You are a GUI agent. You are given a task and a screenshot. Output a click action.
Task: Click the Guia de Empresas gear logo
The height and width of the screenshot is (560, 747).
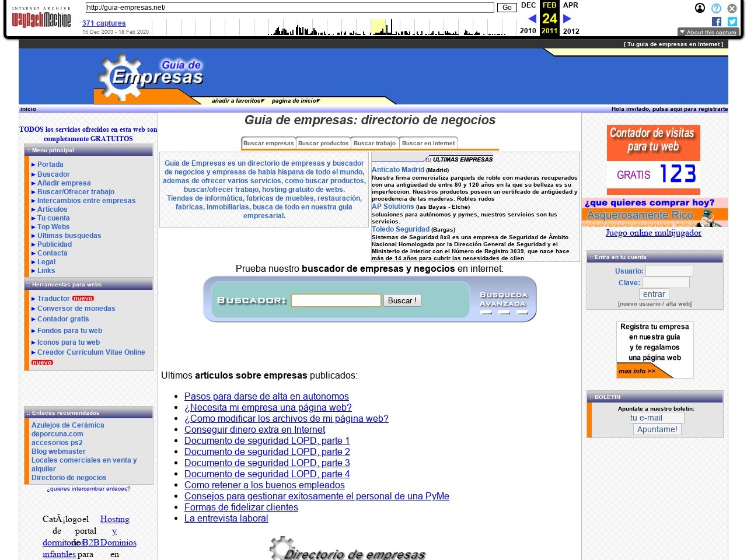coord(151,77)
